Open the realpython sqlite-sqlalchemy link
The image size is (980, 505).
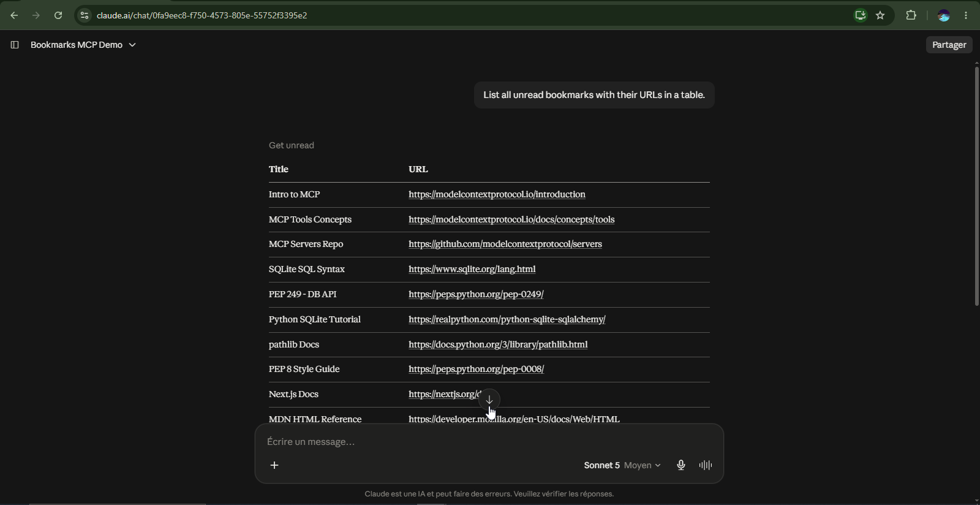coord(507,319)
